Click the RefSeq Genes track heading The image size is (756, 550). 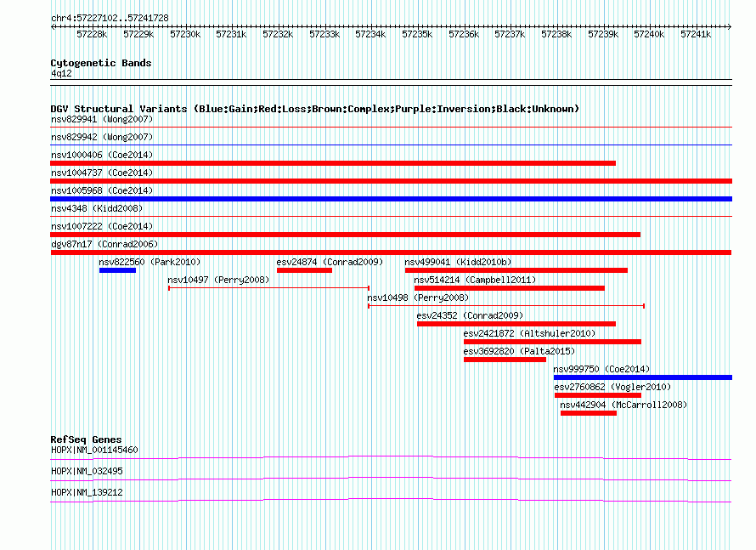coord(86,439)
